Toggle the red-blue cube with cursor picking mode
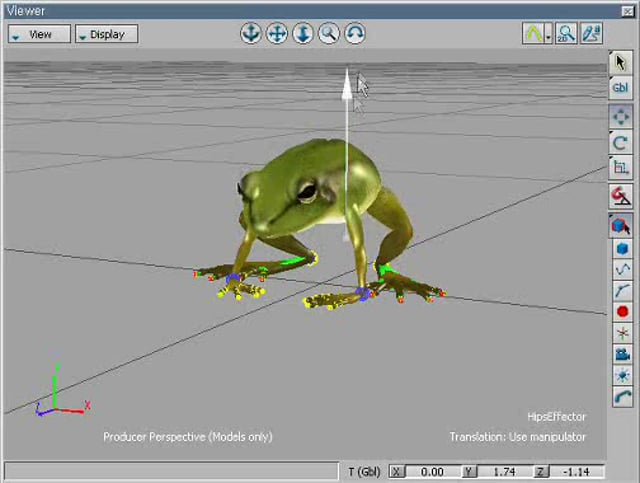Viewport: 640px width, 483px height. 620,225
